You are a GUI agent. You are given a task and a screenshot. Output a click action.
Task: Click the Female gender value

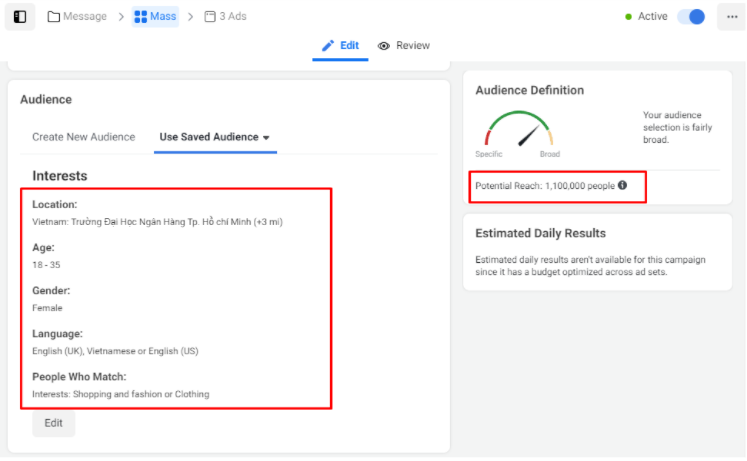[47, 308]
